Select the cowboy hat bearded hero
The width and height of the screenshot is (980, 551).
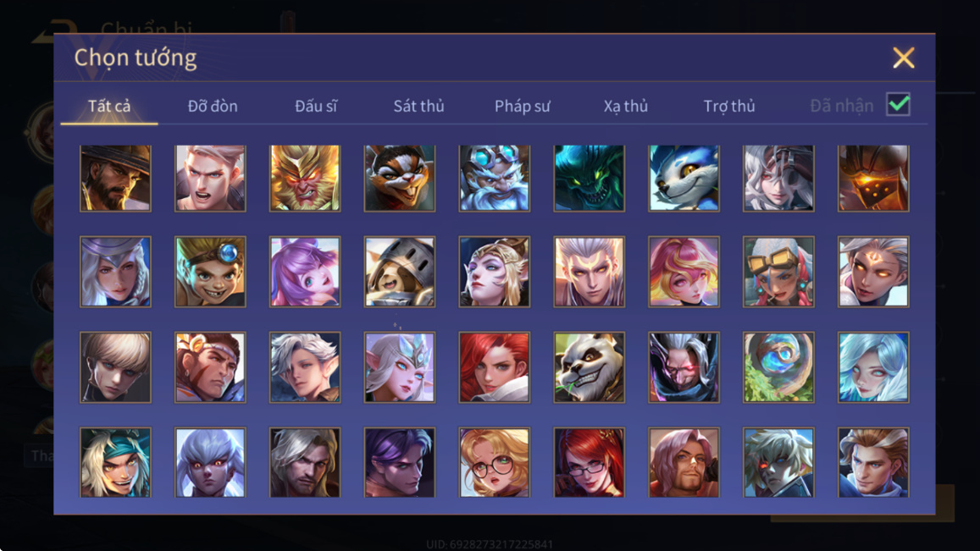pyautogui.click(x=116, y=178)
